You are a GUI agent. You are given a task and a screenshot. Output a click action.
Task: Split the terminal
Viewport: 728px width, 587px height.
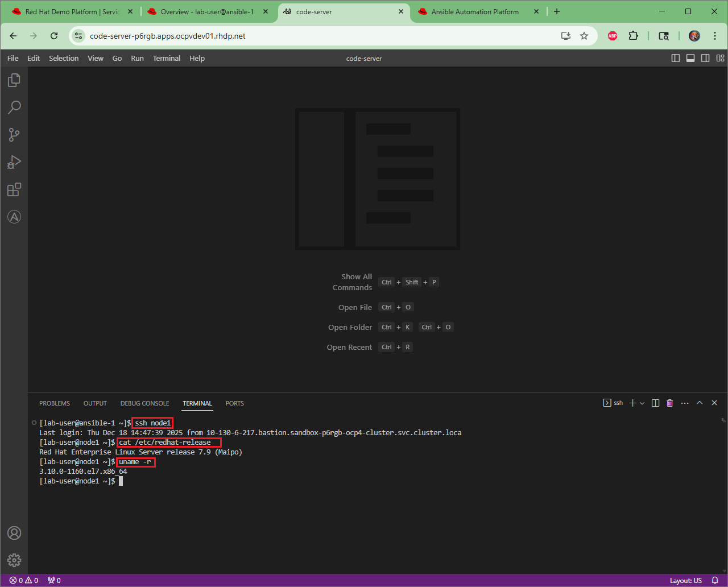[655, 403]
